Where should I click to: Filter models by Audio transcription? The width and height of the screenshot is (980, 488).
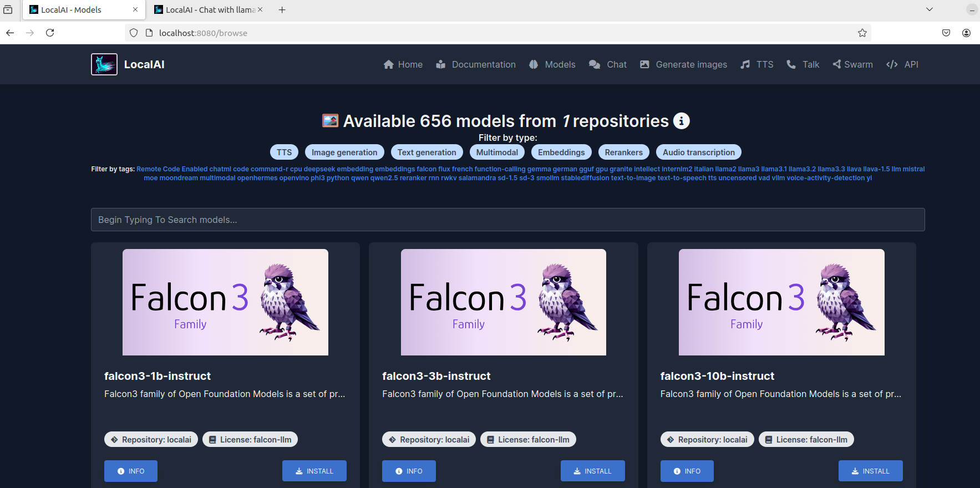click(x=698, y=152)
